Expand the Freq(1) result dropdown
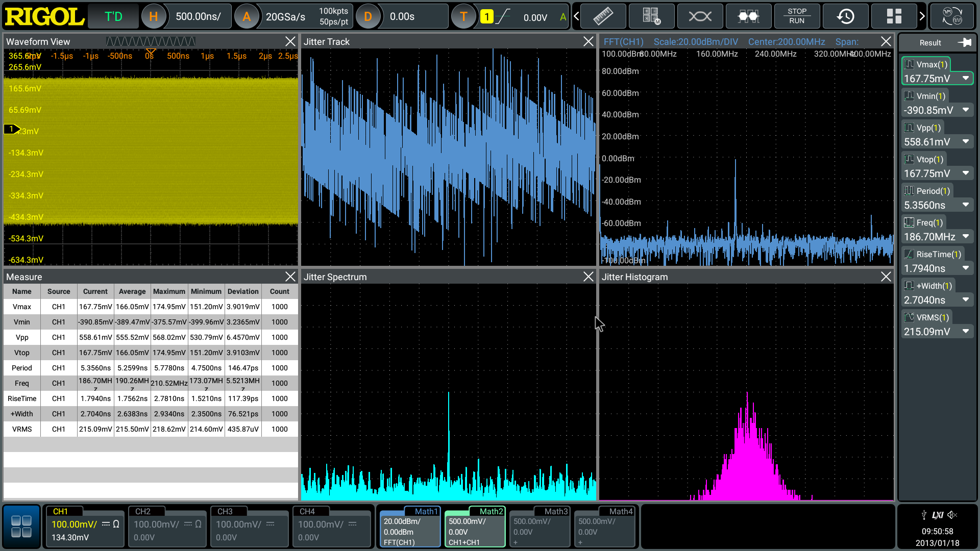980x551 pixels. pos(966,237)
